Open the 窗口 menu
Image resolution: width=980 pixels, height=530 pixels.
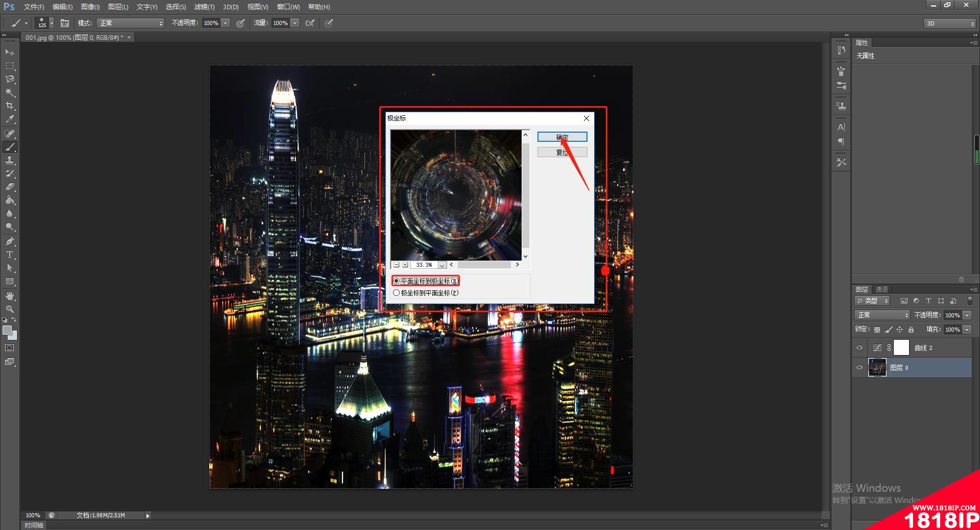288,7
